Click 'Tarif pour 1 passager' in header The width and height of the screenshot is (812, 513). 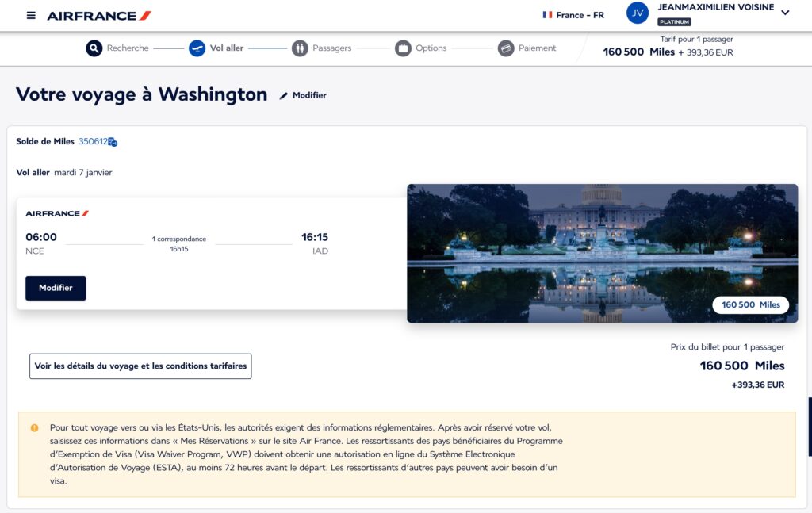[696, 39]
